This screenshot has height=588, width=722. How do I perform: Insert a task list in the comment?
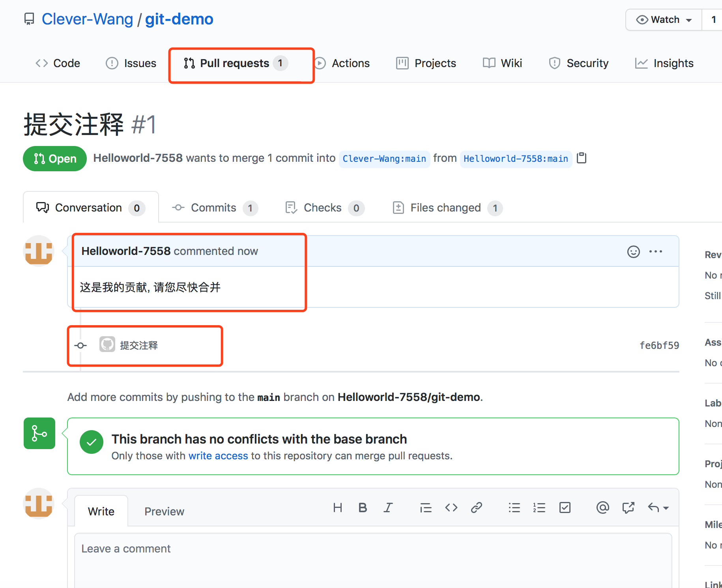(565, 507)
